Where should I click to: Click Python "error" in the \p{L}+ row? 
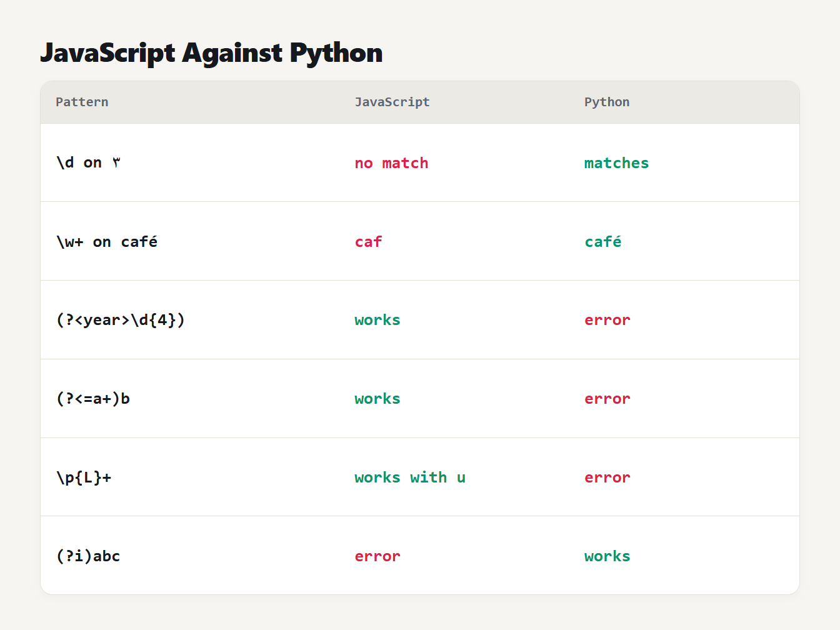607,477
